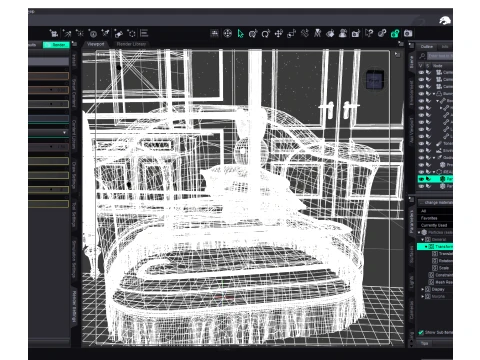Select the Node Selection arrow tool
Viewport: 480px width, 360px height.
pyautogui.click(x=240, y=34)
